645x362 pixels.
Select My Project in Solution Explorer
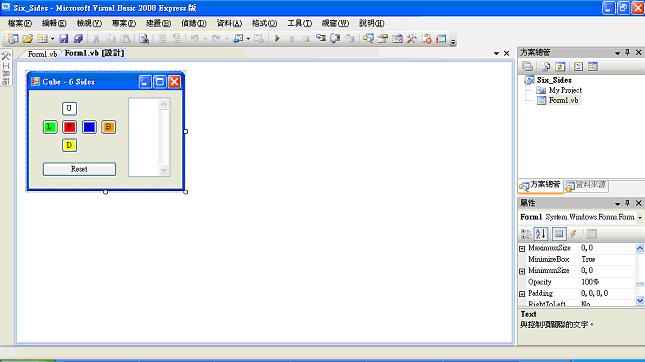coord(565,90)
